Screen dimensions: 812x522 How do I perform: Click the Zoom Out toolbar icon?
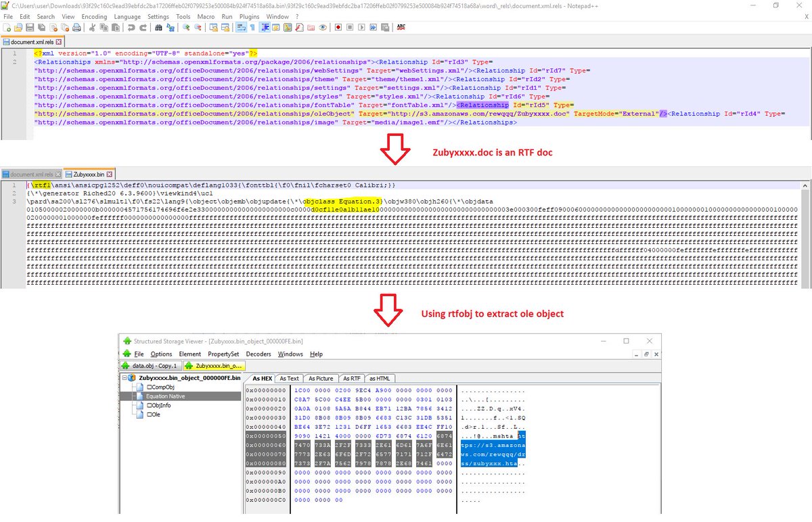(198, 27)
